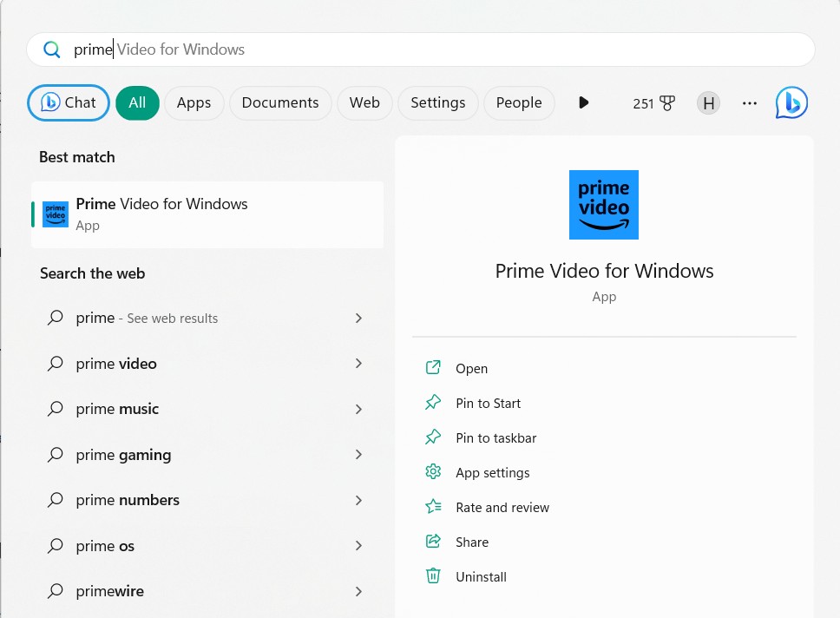840x618 pixels.
Task: Open the Microsoft Rewards trophy icon
Action: [x=666, y=103]
